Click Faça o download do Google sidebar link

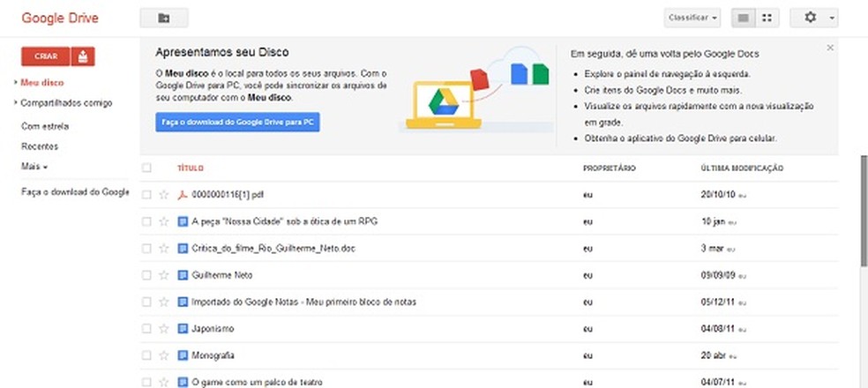coord(75,192)
